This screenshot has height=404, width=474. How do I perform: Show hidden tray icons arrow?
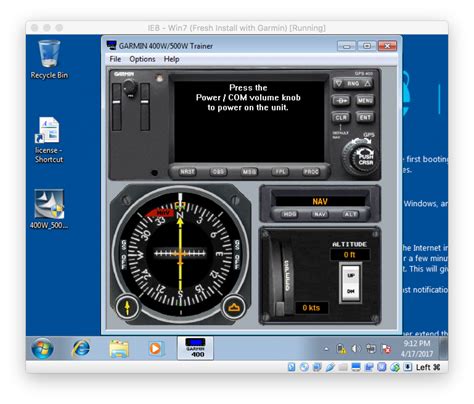326,349
